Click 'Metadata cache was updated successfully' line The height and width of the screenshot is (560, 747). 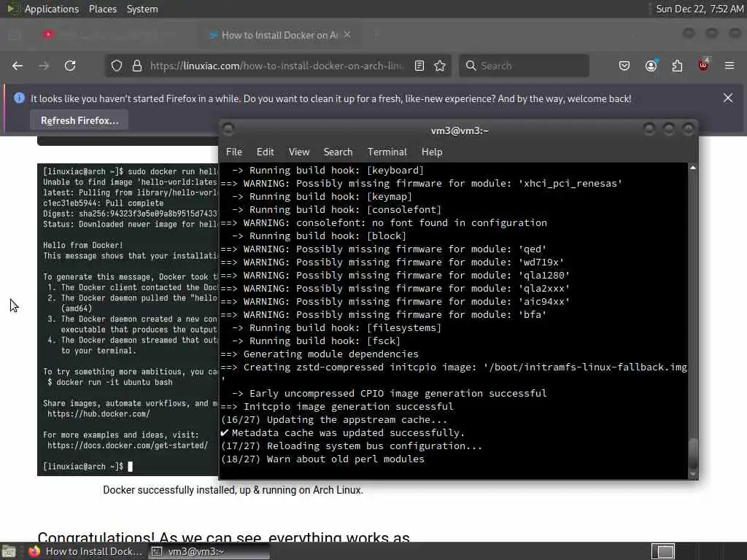pos(343,433)
